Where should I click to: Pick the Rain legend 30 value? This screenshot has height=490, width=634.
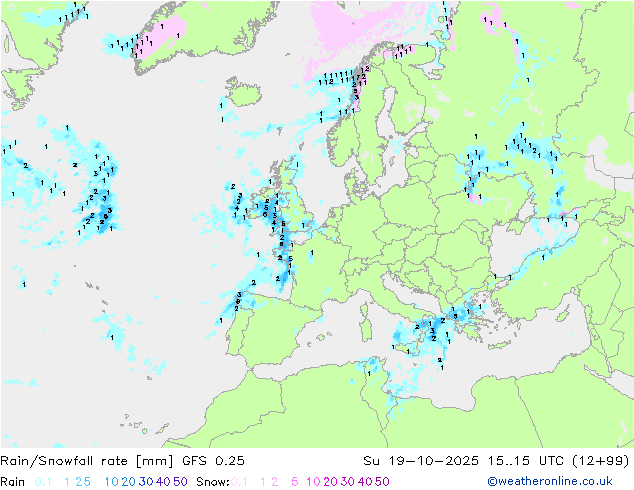click(146, 482)
